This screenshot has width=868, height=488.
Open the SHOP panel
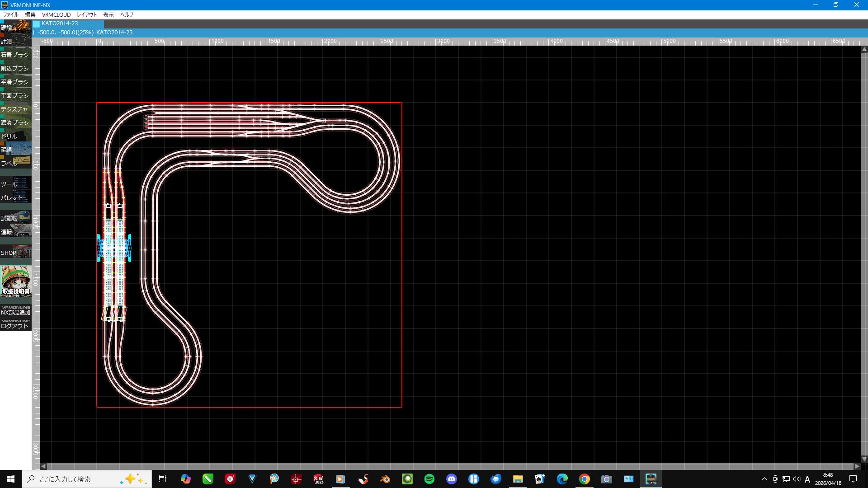pyautogui.click(x=16, y=252)
